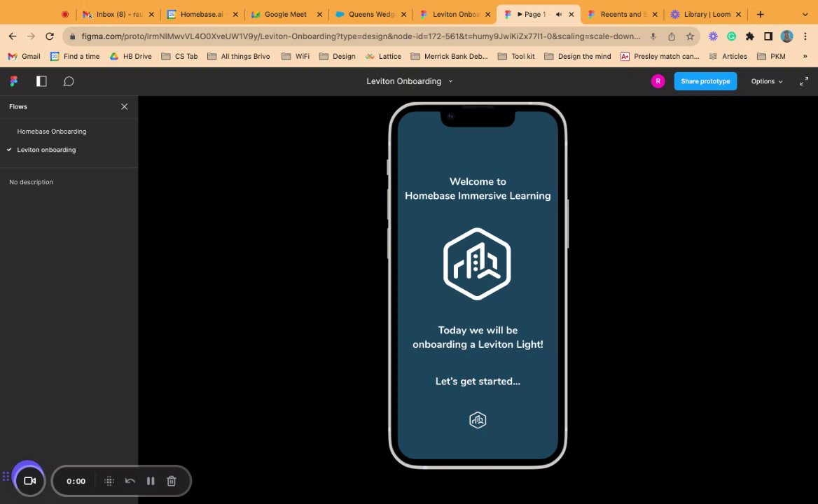818x504 pixels.
Task: Open the Lattice bookmark
Action: click(x=383, y=56)
